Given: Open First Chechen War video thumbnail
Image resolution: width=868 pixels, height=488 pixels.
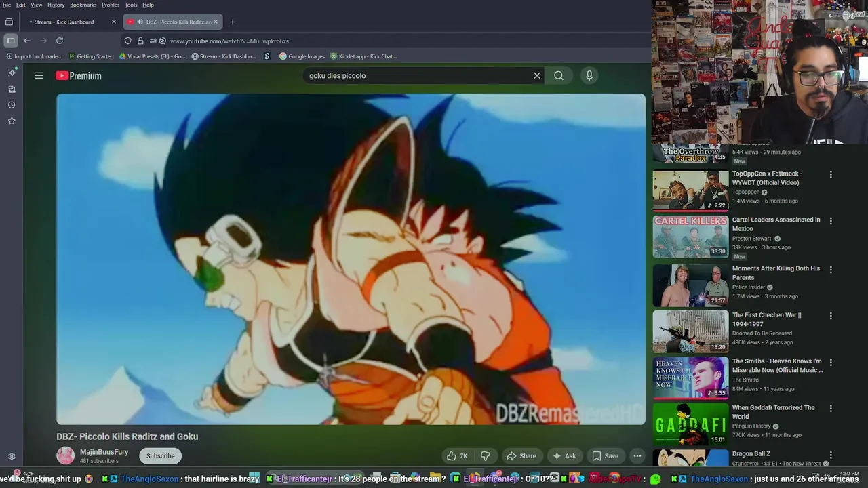Looking at the screenshot, I should point(691,332).
